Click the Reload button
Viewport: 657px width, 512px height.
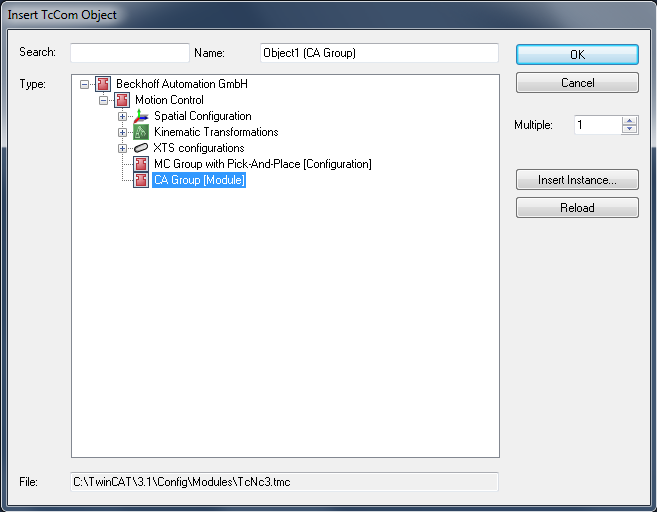(x=577, y=208)
